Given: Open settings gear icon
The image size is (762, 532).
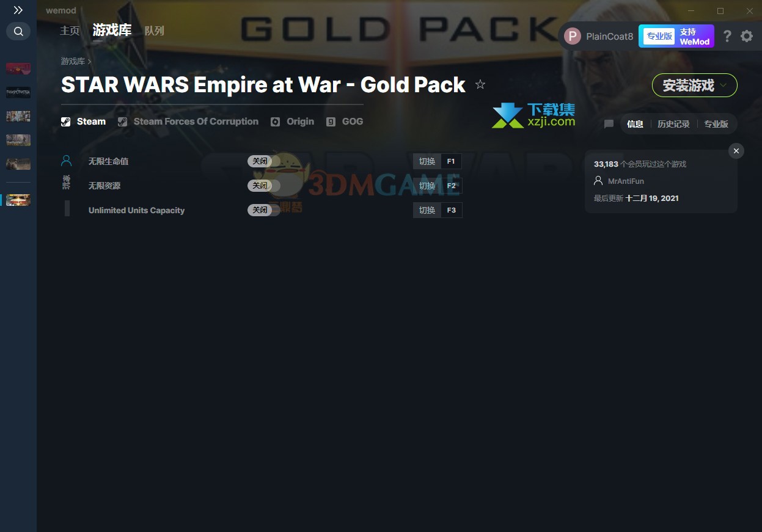Looking at the screenshot, I should click(747, 36).
